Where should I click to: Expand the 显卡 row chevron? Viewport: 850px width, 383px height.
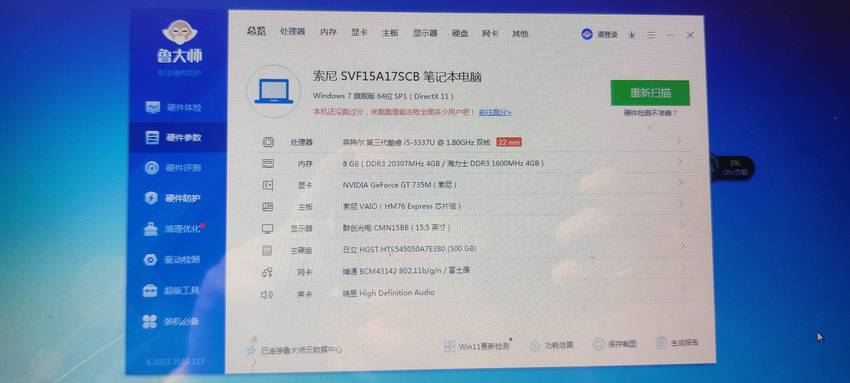tap(680, 183)
